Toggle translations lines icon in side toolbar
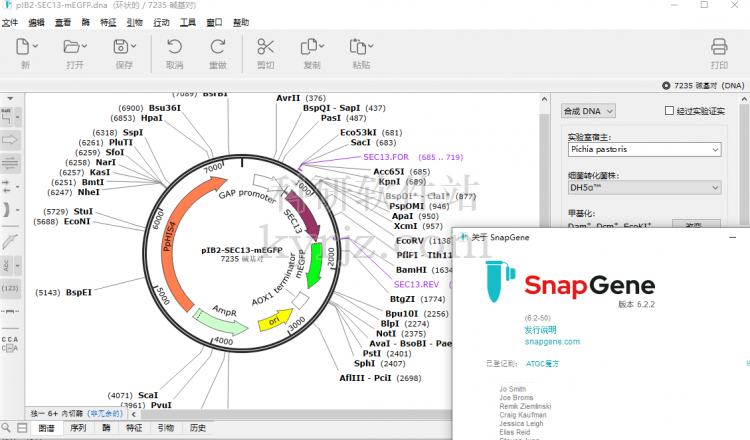The image size is (750, 440). click(x=10, y=163)
